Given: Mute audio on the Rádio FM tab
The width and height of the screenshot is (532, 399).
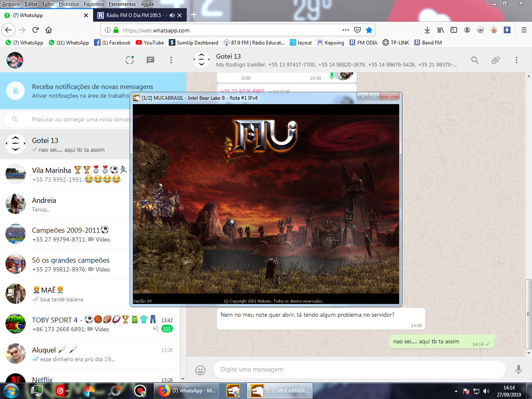Looking at the screenshot, I should coord(172,15).
